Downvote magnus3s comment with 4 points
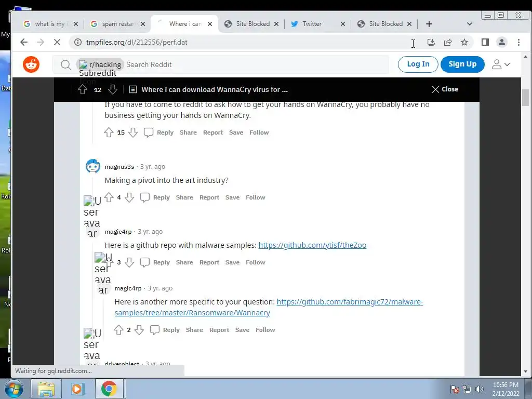 pos(129,197)
